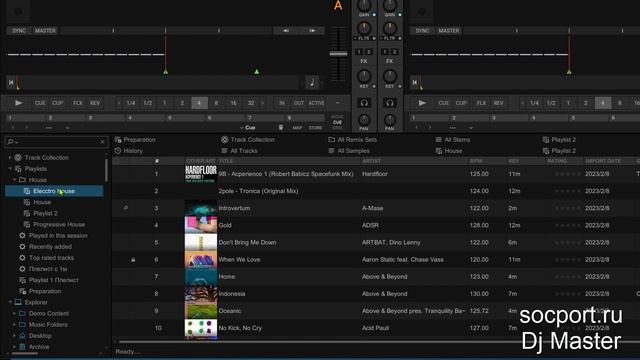Viewport: 640px width, 360px height.
Task: Enable FLX mode on deck A
Action: tap(78, 103)
